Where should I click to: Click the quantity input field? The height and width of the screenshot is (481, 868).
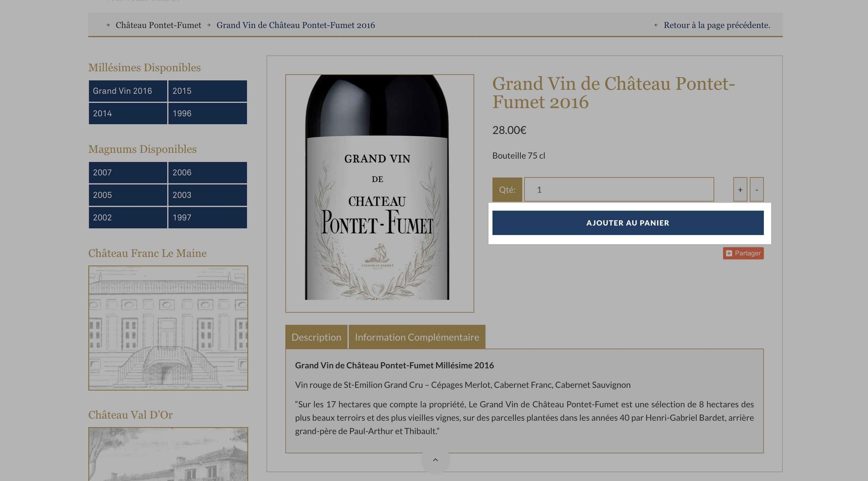[619, 190]
